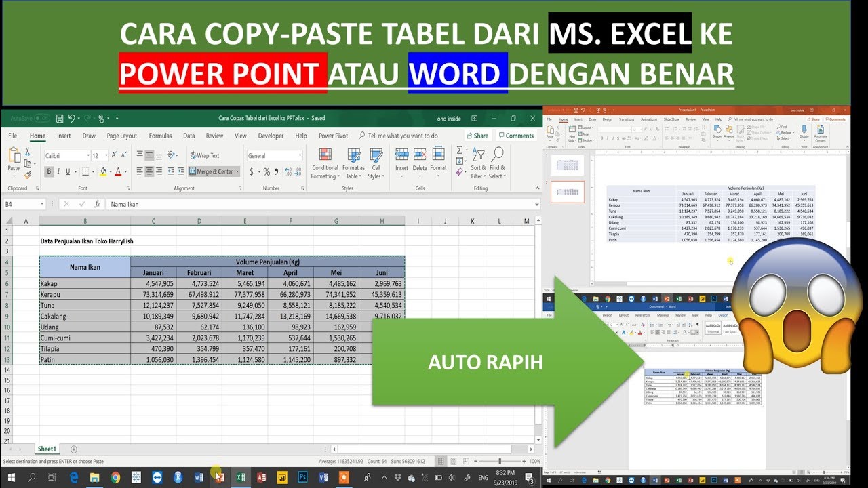Open Format as Table gallery
Screen dimensions: 868x488
[353, 164]
